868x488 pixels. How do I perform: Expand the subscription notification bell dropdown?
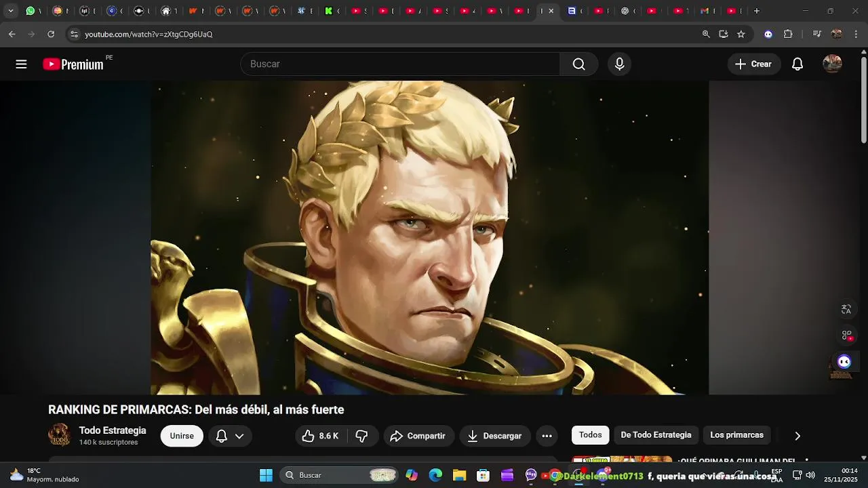tap(230, 436)
